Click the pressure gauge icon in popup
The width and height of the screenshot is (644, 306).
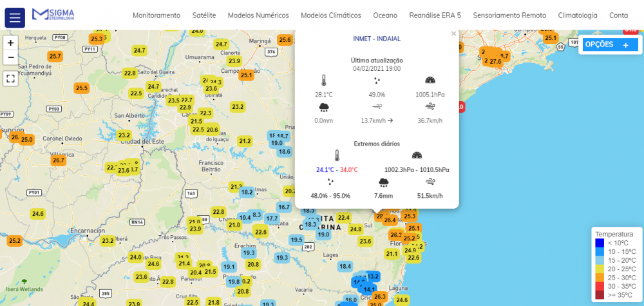coord(430,81)
